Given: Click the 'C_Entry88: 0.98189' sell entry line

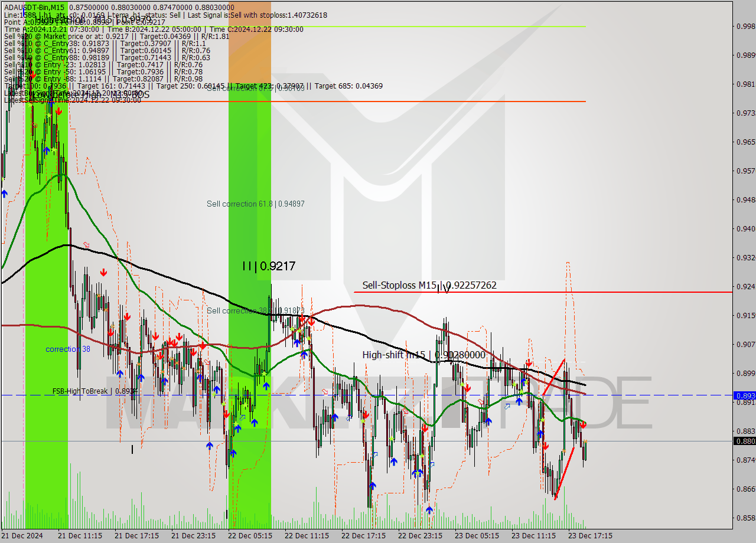Looking at the screenshot, I should [107, 57].
